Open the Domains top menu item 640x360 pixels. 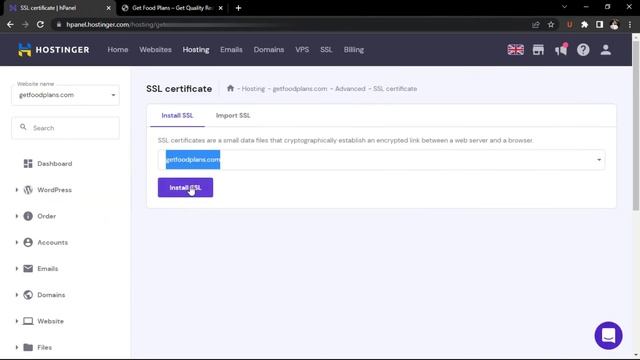point(269,50)
